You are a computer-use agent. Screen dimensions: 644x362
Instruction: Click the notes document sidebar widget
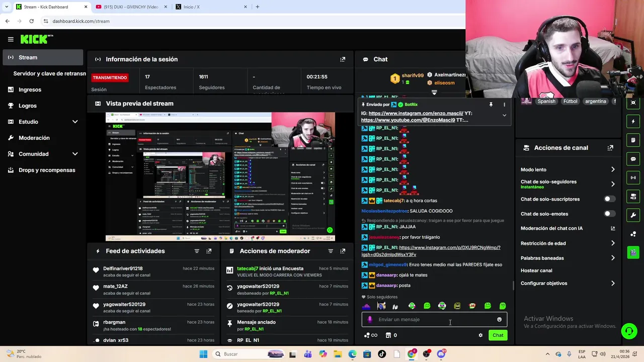[633, 140]
